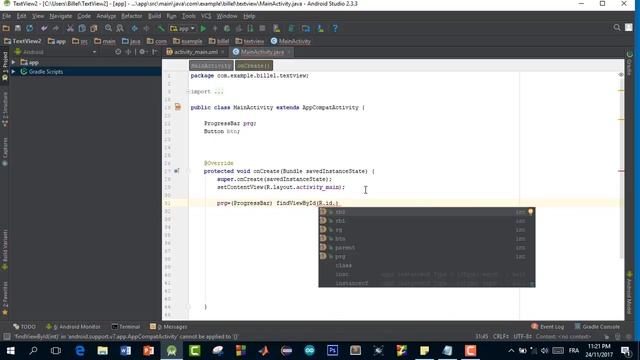The width and height of the screenshot is (640, 360).
Task: Click the scroll from source target icon
Action: 118,52
